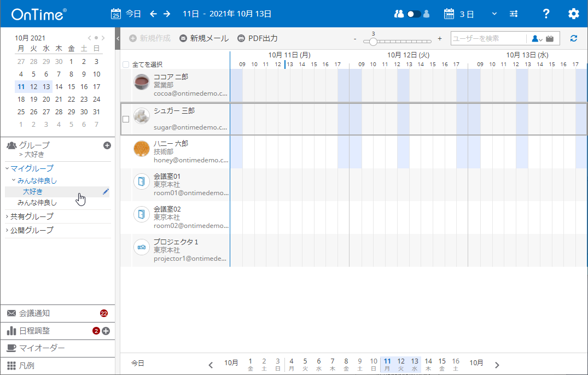588x375 pixels.
Task: Check the 全てを選択 checkbox
Action: click(126, 65)
